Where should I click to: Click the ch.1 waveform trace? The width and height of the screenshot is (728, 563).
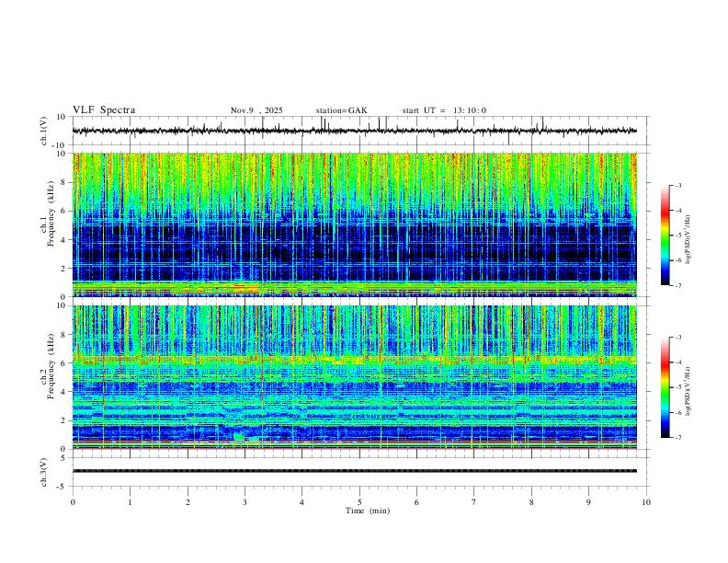coord(355,131)
